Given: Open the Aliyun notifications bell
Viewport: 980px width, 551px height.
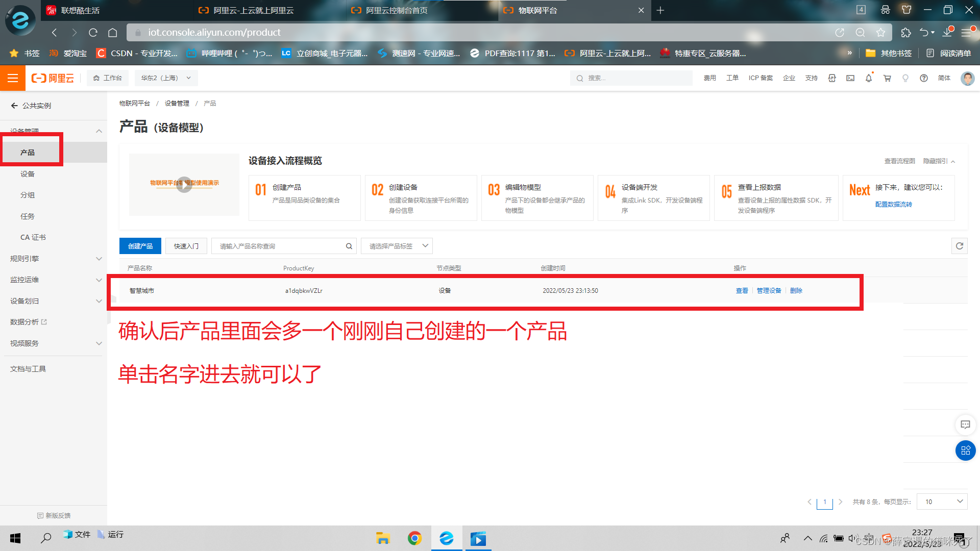Looking at the screenshot, I should (869, 78).
